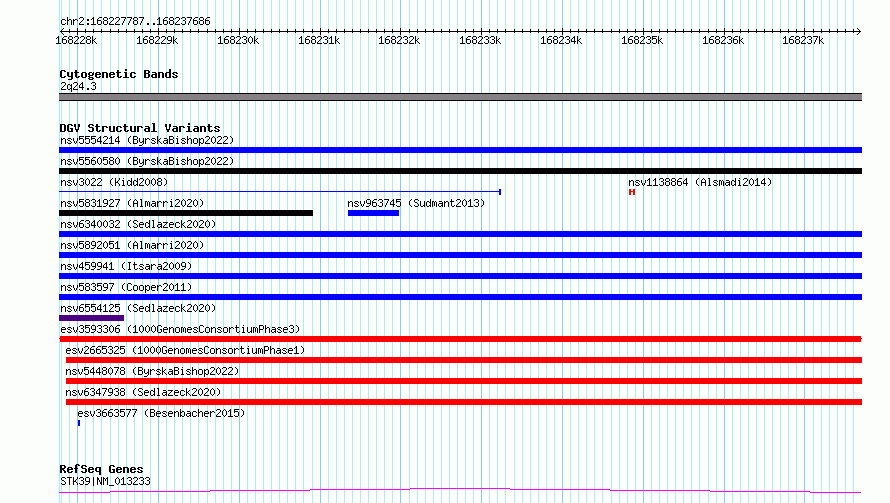
Task: Open the nsv5560580 (ByrskaBishop2022) label
Action: click(147, 161)
